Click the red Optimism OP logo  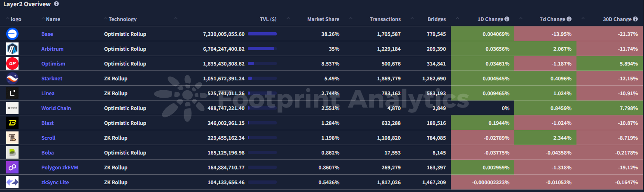[x=12, y=63]
